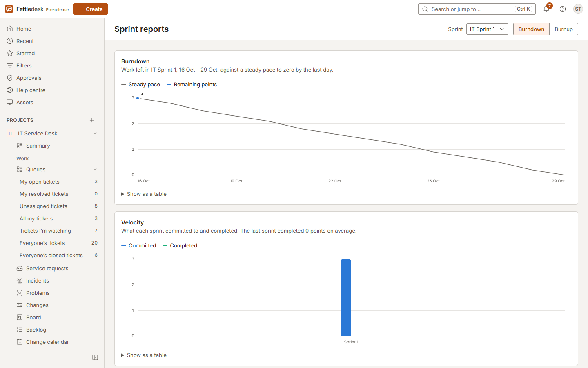Image resolution: width=588 pixels, height=368 pixels.
Task: Toggle the Steady pace legend series
Action: pyautogui.click(x=140, y=84)
